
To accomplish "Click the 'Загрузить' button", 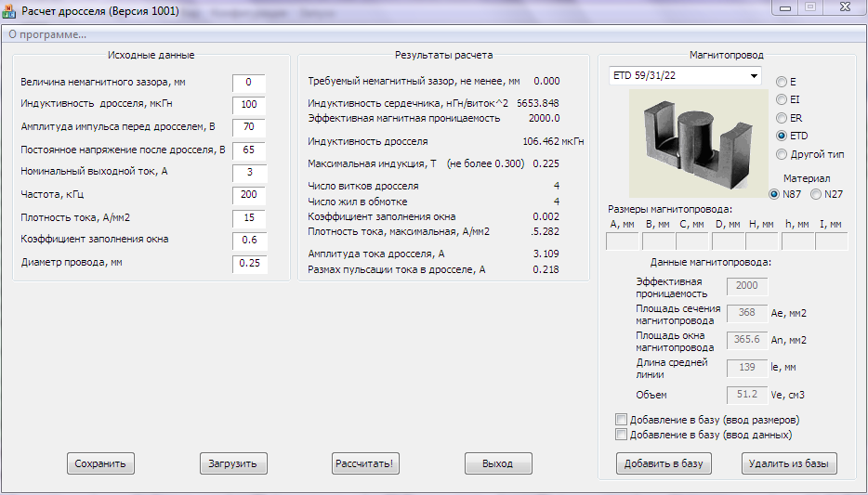I will click(233, 463).
